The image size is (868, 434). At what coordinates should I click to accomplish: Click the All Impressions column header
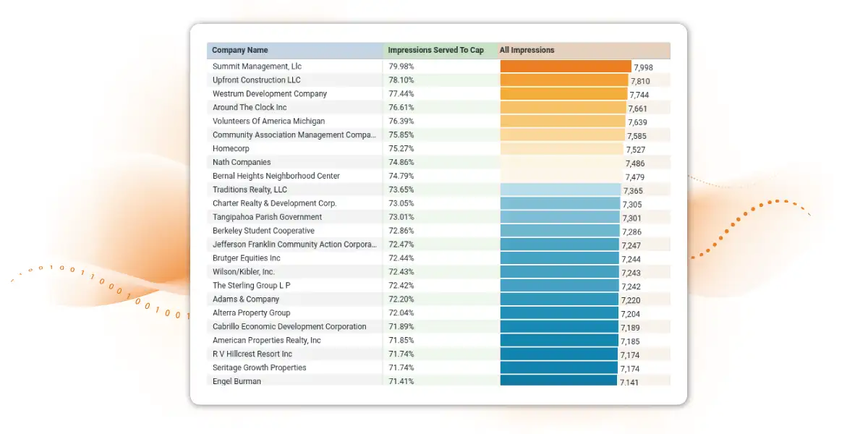click(527, 51)
